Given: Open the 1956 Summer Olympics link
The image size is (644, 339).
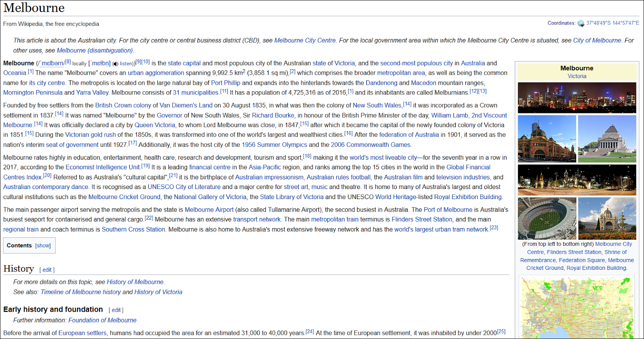Looking at the screenshot, I should (274, 145).
